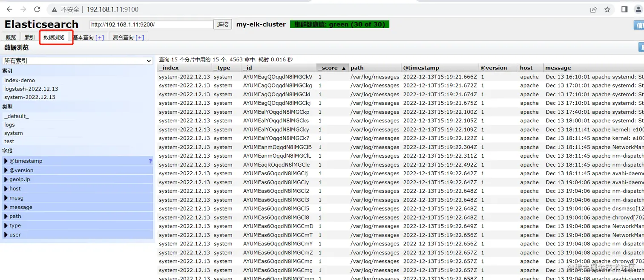This screenshot has height=280, width=644.
Task: Click the @timestamp field help question mark
Action: [x=150, y=161]
